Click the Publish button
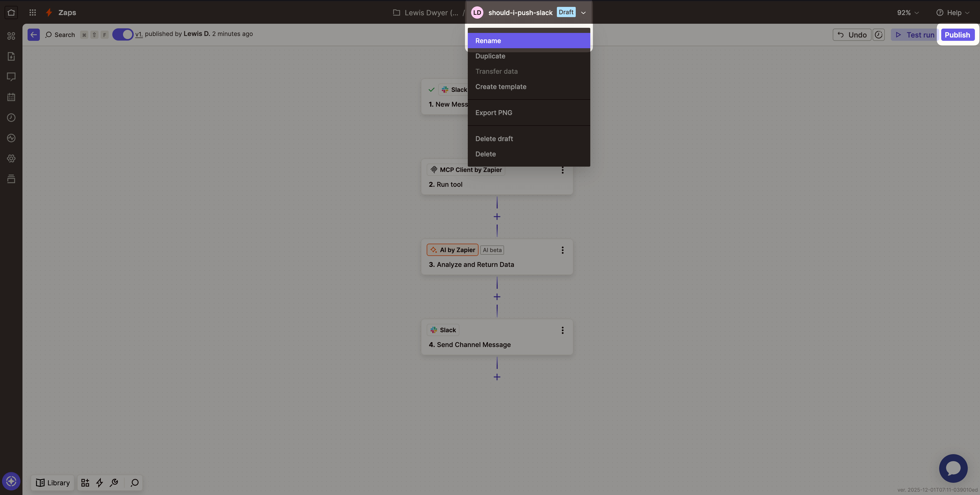Screen dimensions: 980x495 click(x=957, y=35)
